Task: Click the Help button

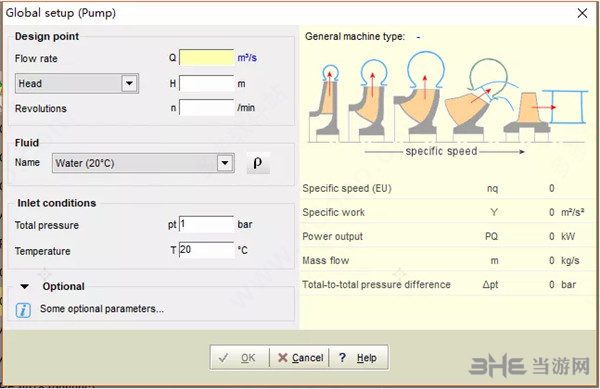Action: click(x=358, y=358)
